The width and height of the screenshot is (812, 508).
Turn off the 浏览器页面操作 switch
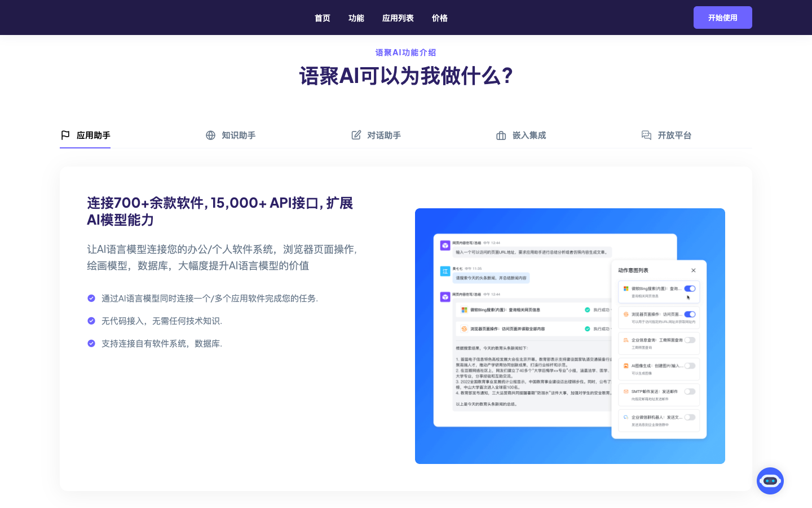690,314
